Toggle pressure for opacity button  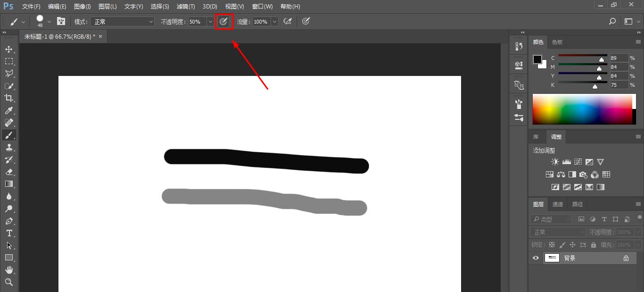224,21
